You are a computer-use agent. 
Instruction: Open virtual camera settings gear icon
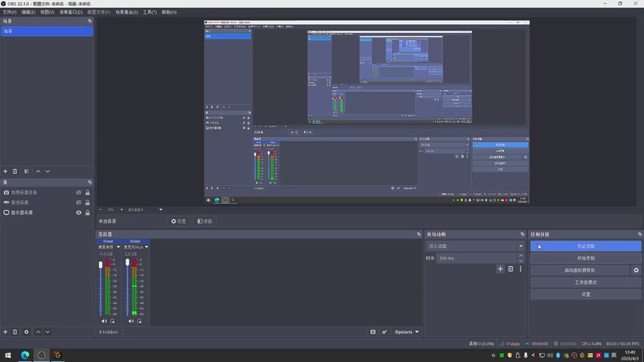pos(636,270)
